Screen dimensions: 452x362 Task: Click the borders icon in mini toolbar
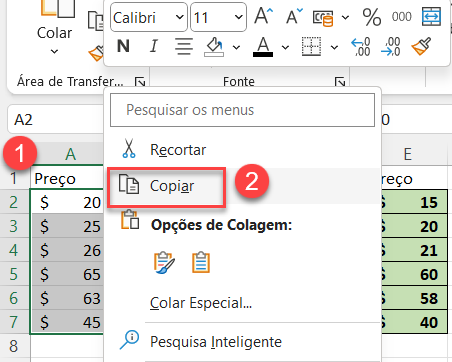click(312, 47)
